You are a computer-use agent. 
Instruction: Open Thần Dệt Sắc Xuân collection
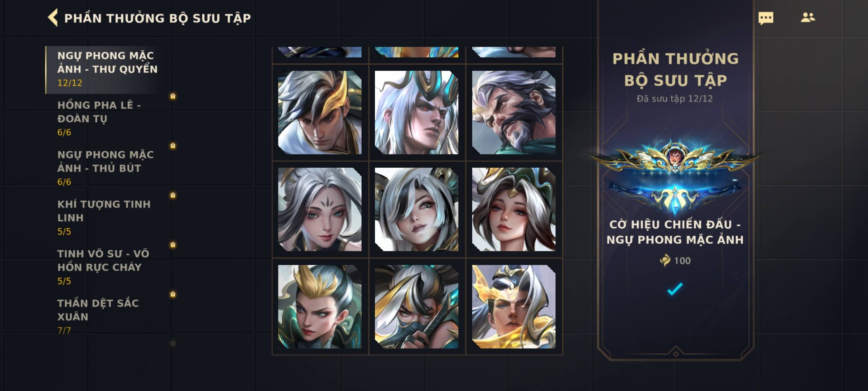point(108,316)
